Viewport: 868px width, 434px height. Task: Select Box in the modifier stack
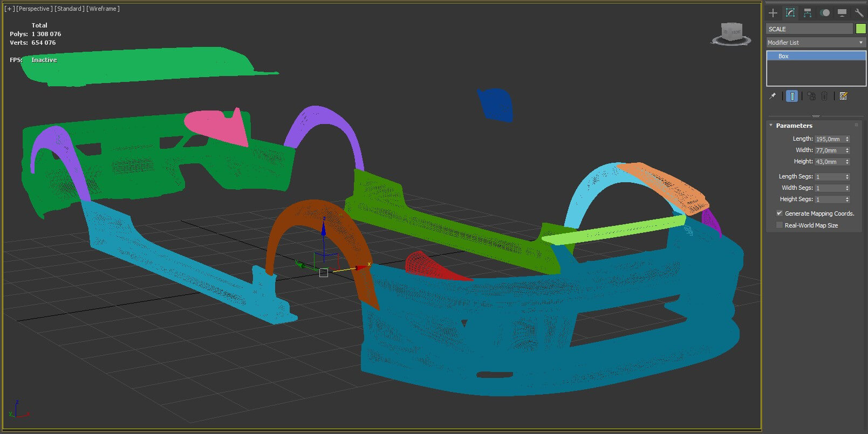(x=783, y=56)
